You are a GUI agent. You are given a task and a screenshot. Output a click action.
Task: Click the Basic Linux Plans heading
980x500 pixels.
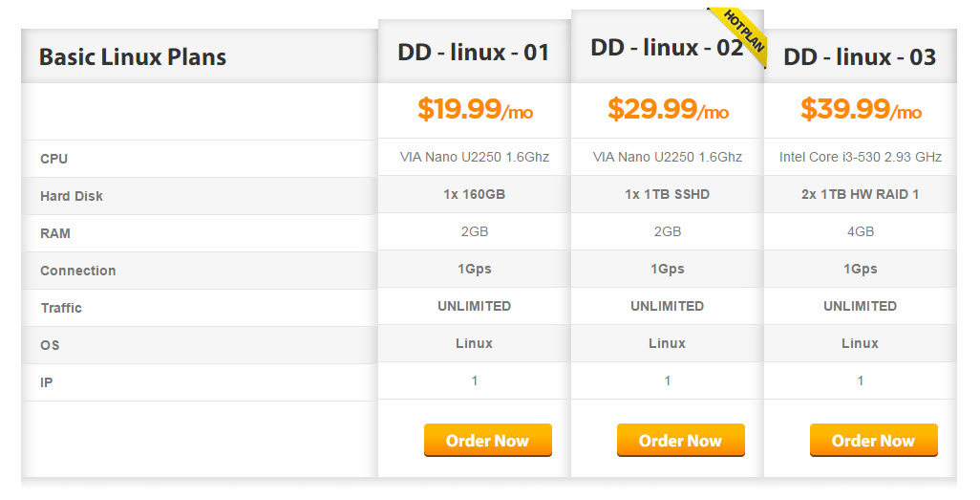(x=133, y=56)
